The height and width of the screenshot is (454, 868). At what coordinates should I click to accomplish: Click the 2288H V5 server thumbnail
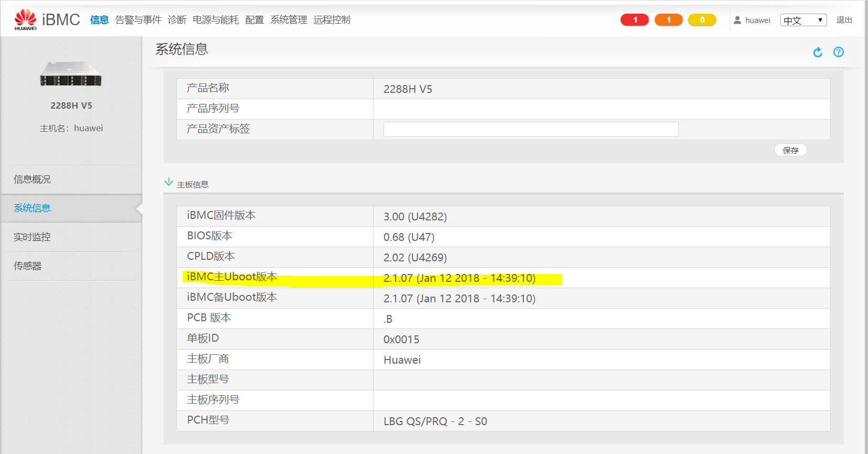pos(71,74)
